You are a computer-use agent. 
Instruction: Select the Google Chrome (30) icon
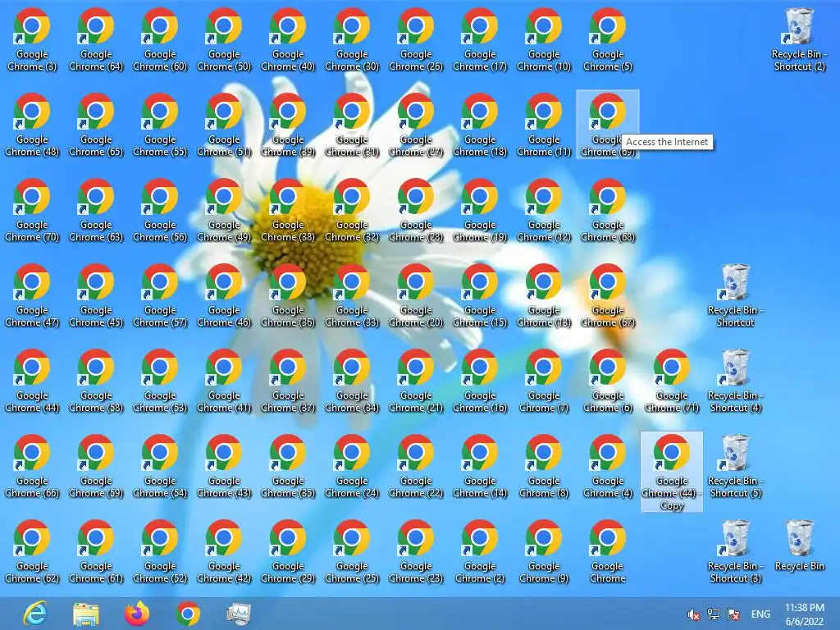[x=352, y=39]
